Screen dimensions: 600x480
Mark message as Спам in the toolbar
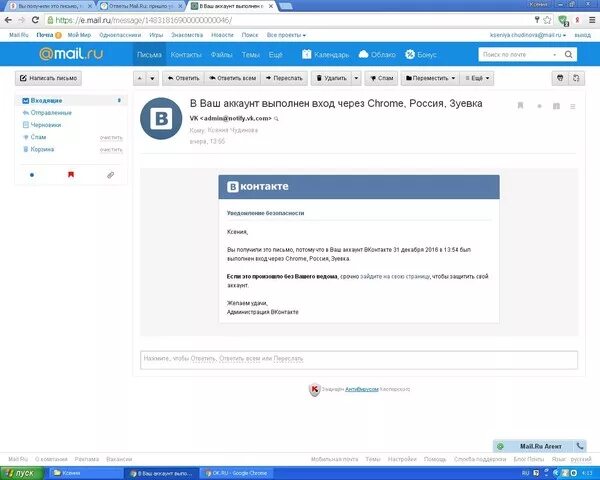[382, 78]
